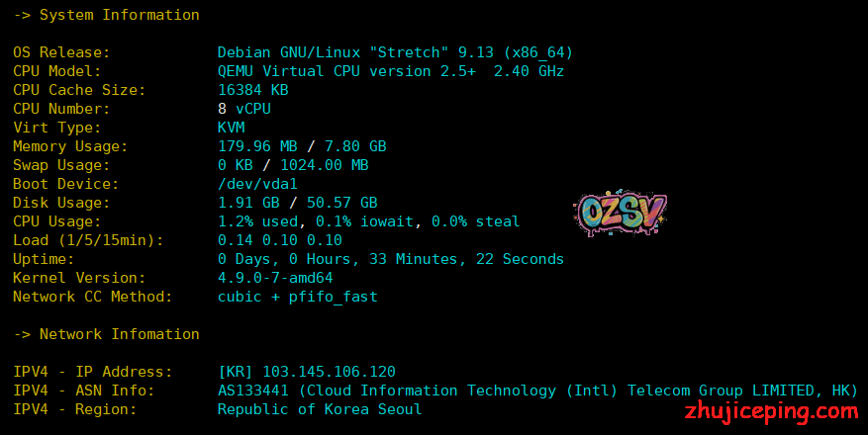Click the IP address 103.145.106.120

point(329,372)
